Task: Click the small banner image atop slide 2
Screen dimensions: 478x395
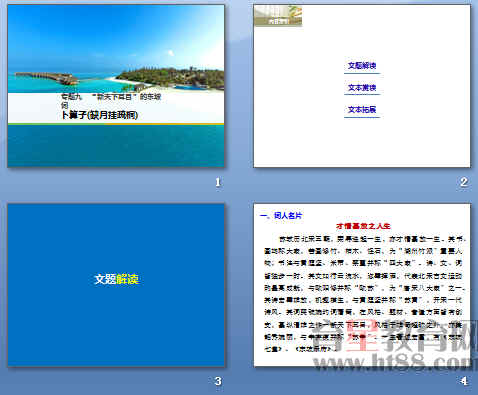Action: 278,16
